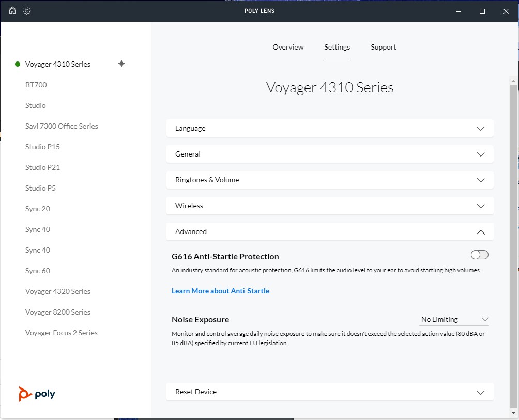The image size is (519, 420).
Task: Open the Noise Exposure limiting dropdown
Action: (454, 319)
